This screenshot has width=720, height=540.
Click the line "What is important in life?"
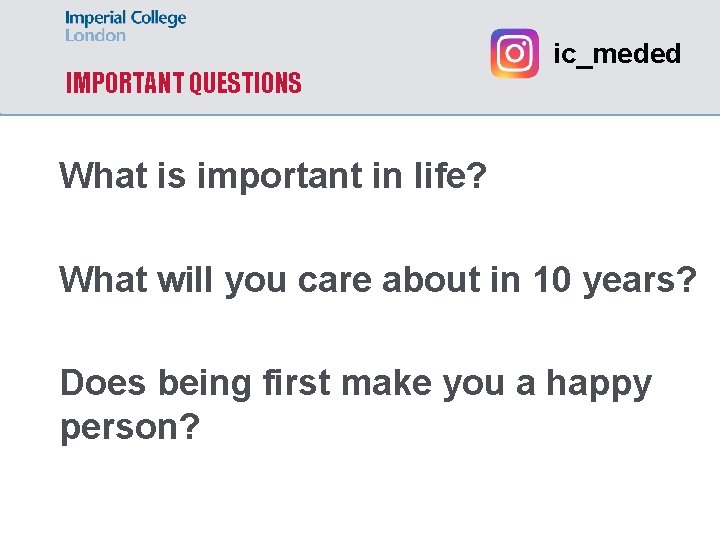pos(273,176)
